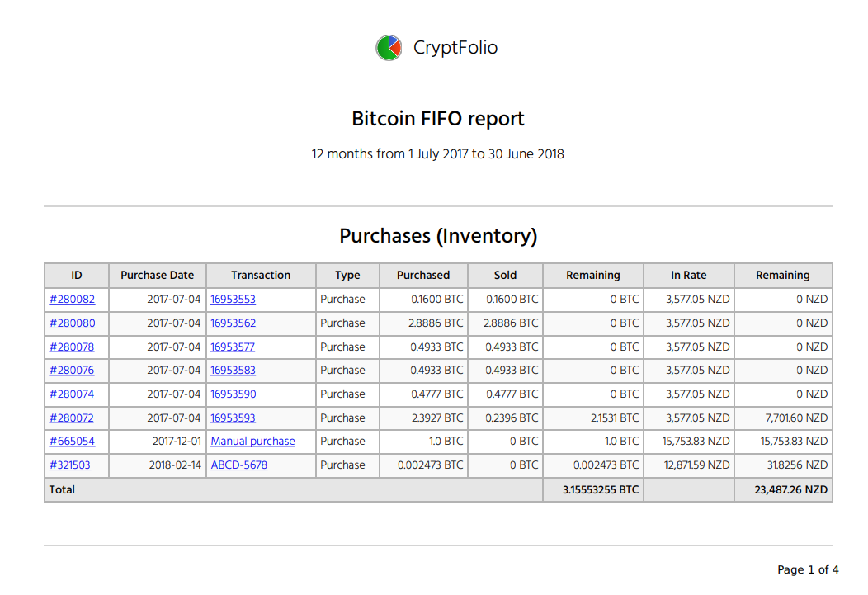View transaction 16953577 details
This screenshot has height=595, width=868.
click(234, 347)
